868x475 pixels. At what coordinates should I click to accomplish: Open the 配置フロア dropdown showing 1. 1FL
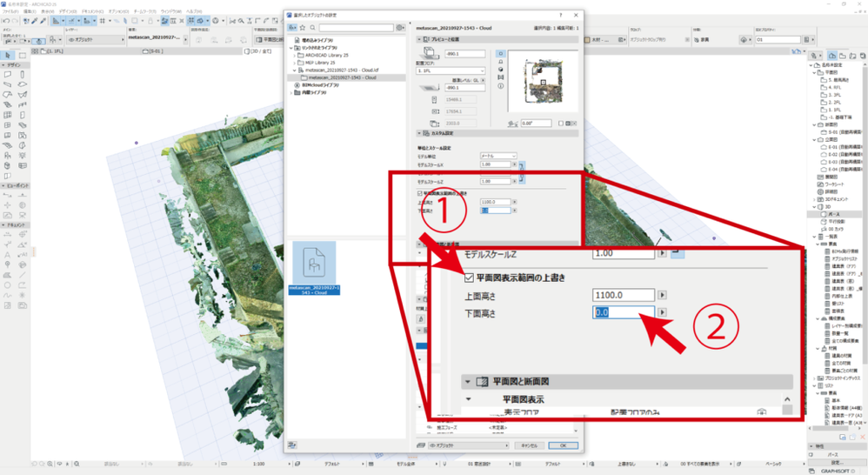pyautogui.click(x=451, y=70)
